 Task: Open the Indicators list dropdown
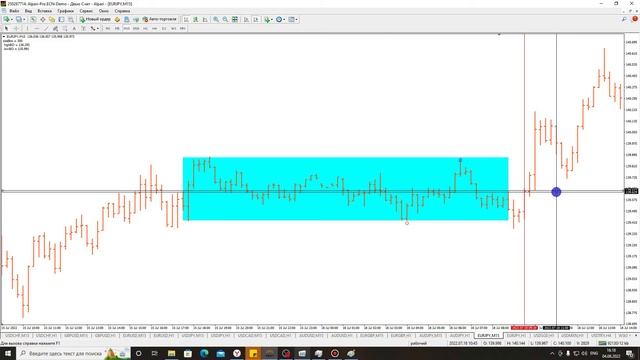[268, 19]
